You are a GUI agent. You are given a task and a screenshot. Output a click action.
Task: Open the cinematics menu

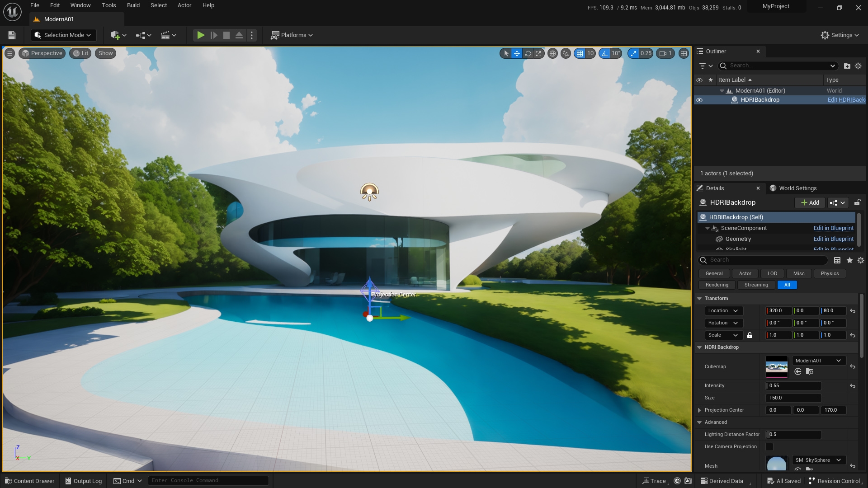coord(166,35)
